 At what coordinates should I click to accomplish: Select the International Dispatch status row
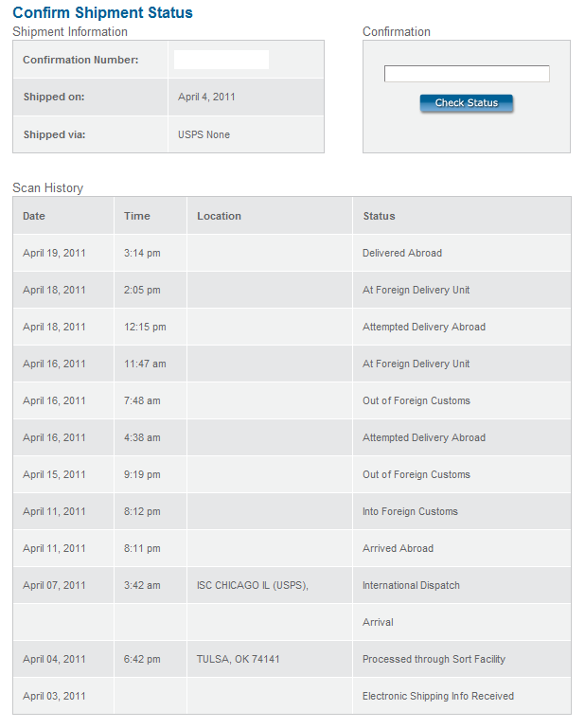(411, 585)
